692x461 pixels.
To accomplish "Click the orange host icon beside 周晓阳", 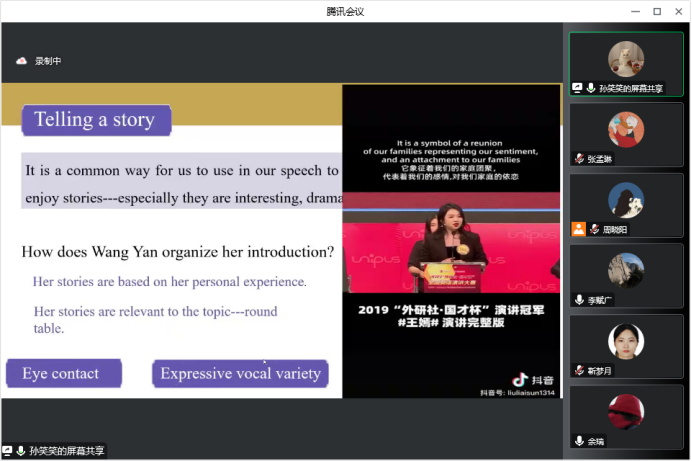I will [578, 229].
